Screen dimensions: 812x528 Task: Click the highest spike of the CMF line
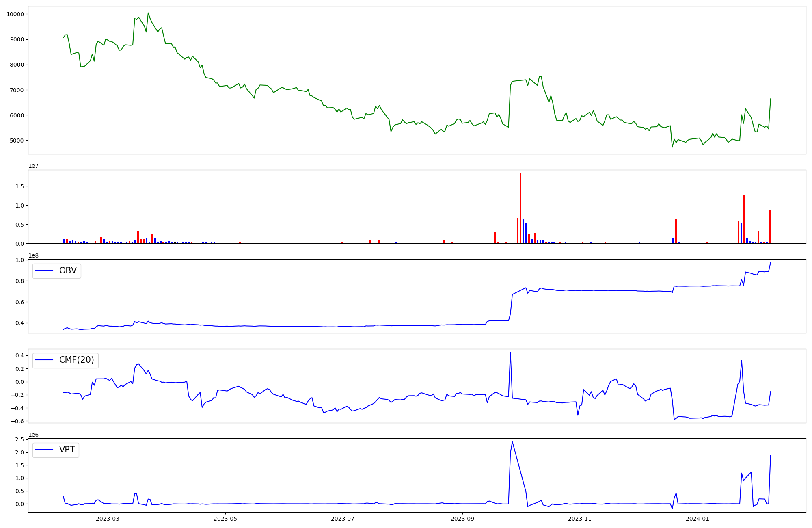pos(510,352)
